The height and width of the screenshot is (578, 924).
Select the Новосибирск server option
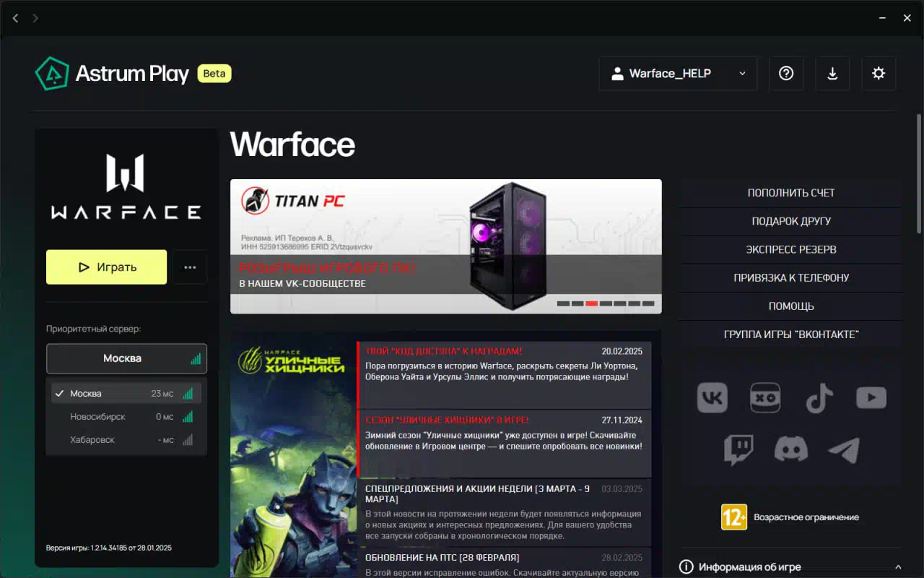point(126,417)
